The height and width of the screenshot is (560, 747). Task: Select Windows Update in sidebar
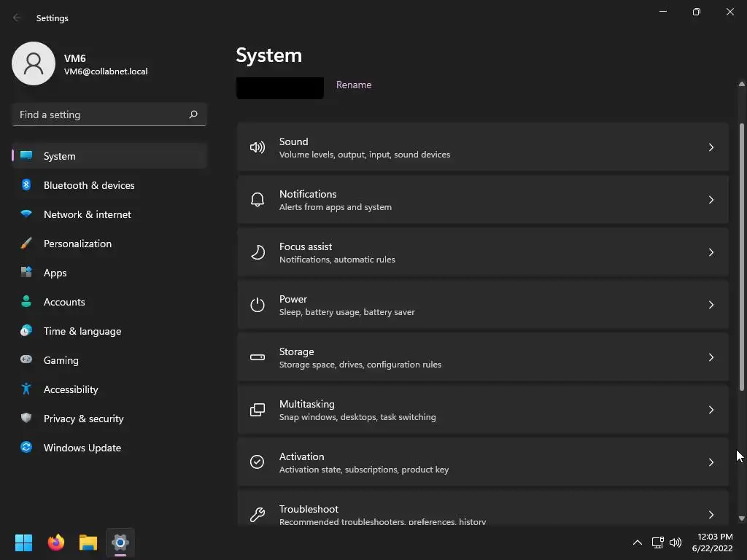(x=82, y=448)
